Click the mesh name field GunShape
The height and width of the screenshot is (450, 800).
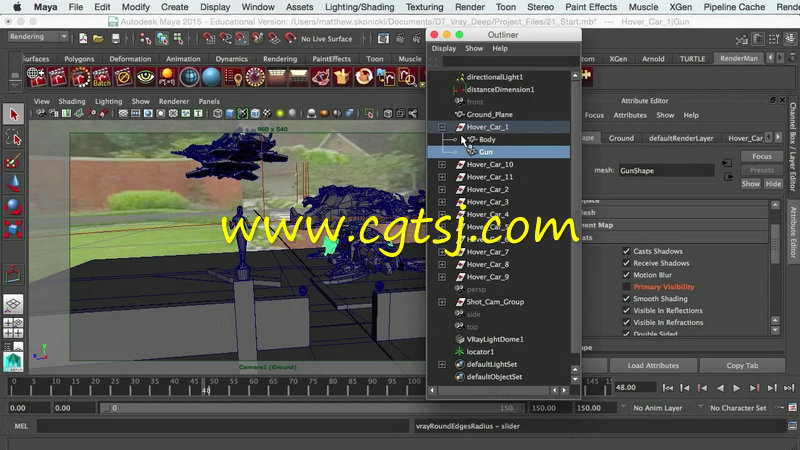(x=666, y=170)
